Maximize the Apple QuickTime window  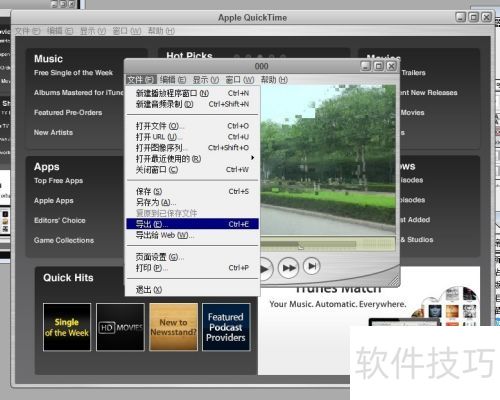[x=473, y=17]
